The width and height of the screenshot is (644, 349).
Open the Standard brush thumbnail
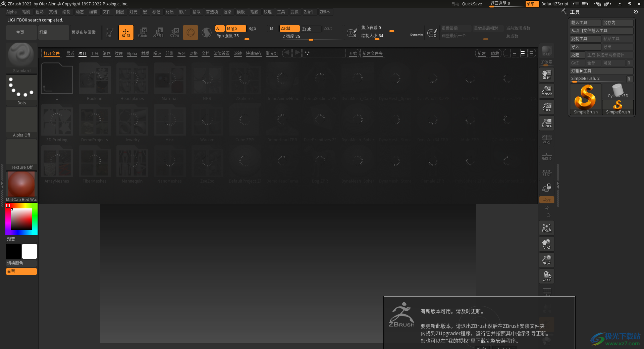tap(21, 58)
